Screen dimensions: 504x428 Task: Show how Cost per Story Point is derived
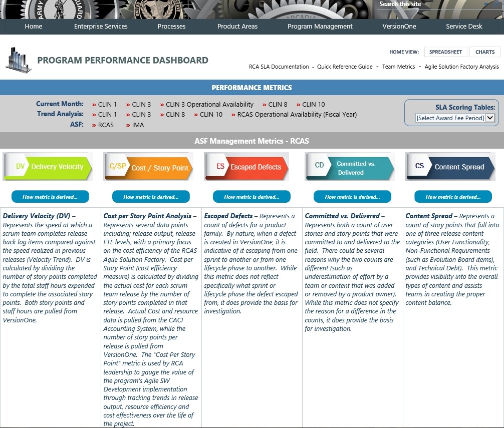click(151, 197)
